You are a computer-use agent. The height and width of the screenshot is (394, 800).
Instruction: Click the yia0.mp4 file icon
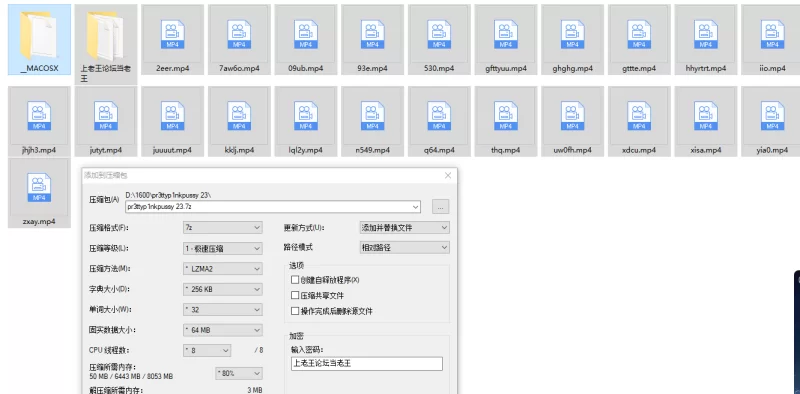772,116
